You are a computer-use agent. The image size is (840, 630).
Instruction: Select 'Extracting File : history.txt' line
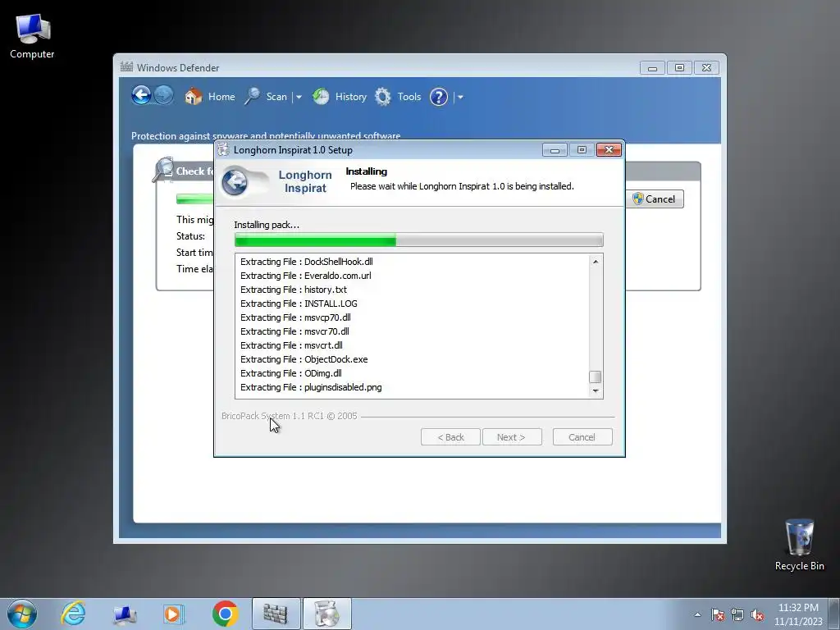[x=294, y=290]
